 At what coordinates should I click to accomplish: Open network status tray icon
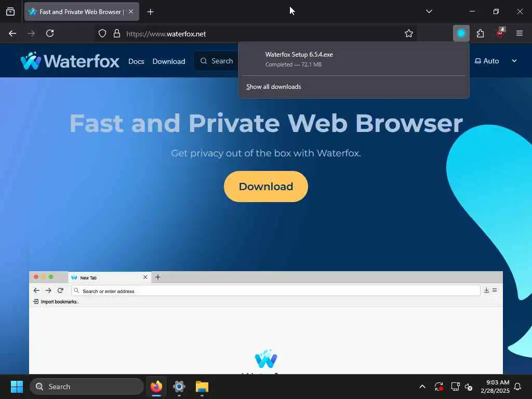(x=455, y=387)
